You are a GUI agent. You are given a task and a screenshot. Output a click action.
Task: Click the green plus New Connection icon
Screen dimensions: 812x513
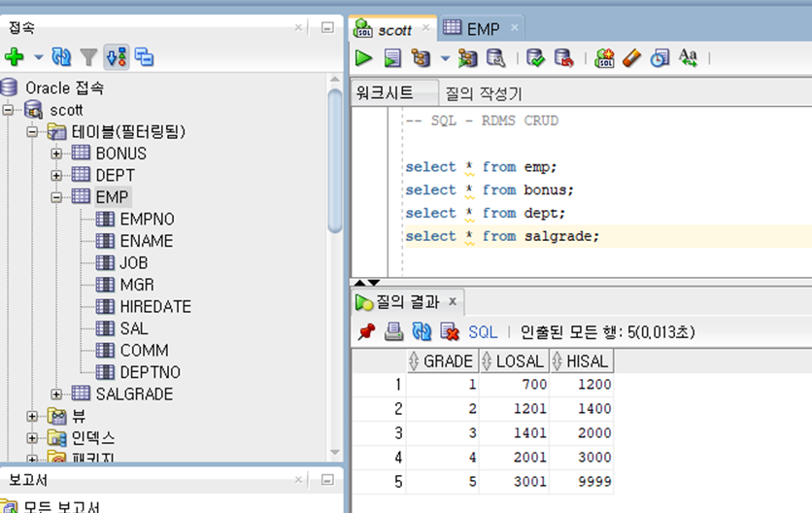pyautogui.click(x=14, y=57)
